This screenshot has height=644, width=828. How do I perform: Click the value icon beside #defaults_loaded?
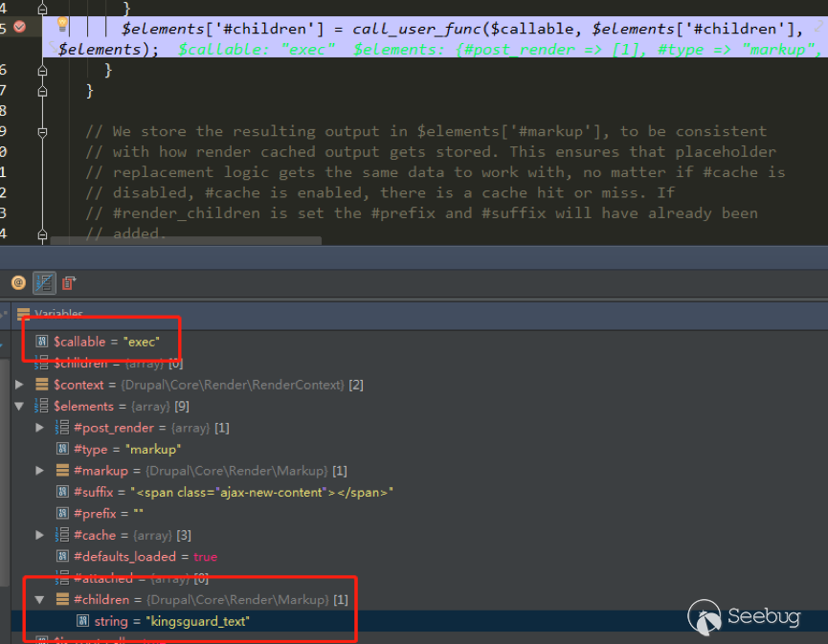pyautogui.click(x=62, y=556)
